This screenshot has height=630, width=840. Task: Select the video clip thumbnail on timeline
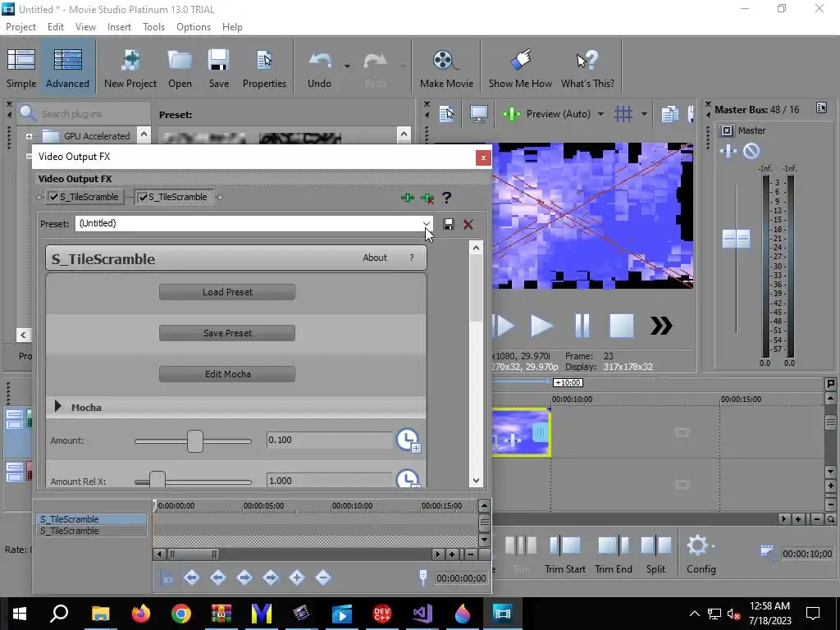click(x=521, y=431)
